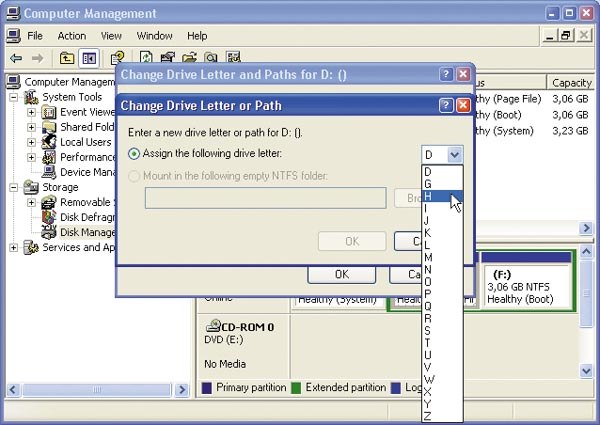Image resolution: width=600 pixels, height=425 pixels.
Task: Expand the Services and Applications node
Action: coord(15,247)
